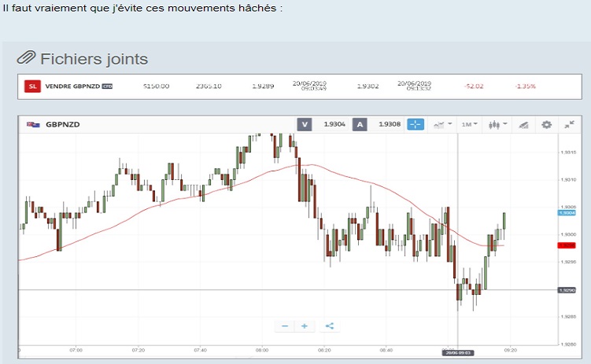
Task: Share the chart via share icon
Action: point(329,325)
